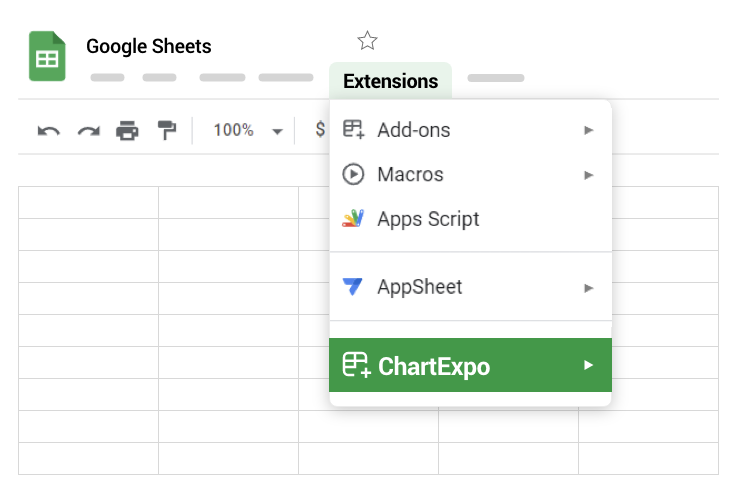
Task: Select the paint format roller icon
Action: (x=167, y=130)
